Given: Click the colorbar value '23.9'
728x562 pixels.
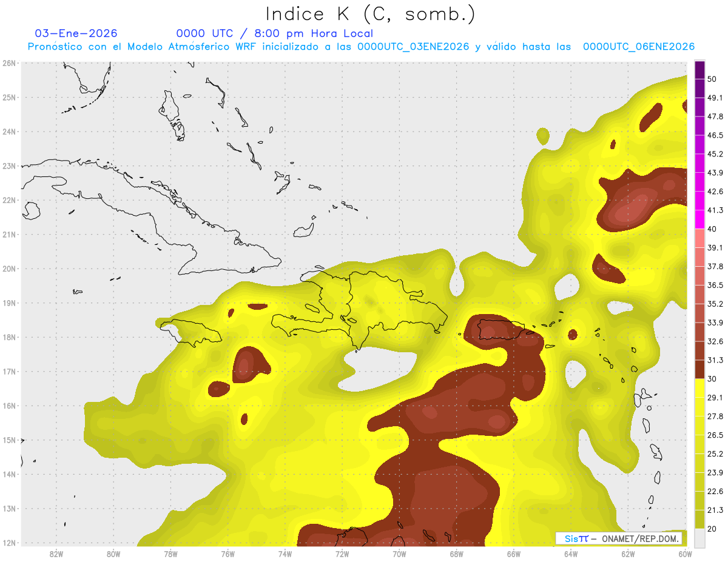Looking at the screenshot, I should point(715,473).
